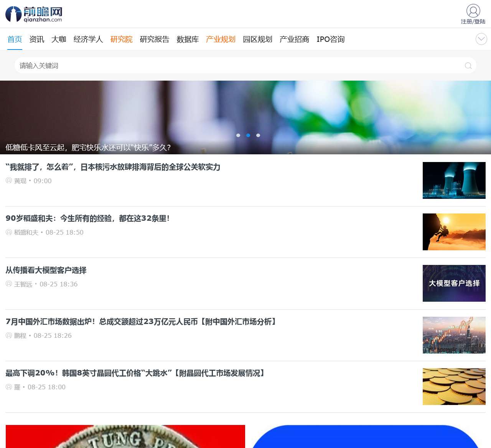This screenshot has width=491, height=448.
Task: Click author icon next to 王智远
Action: (x=9, y=284)
